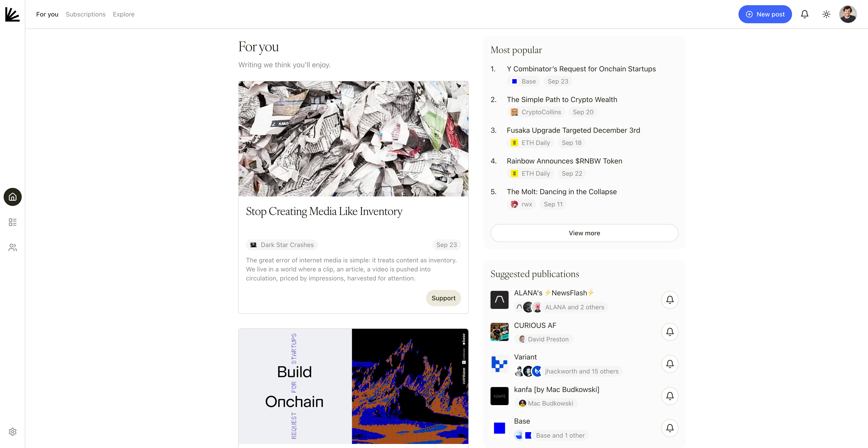Viewport: 868px width, 448px height.
Task: Click the New post button
Action: [764, 14]
